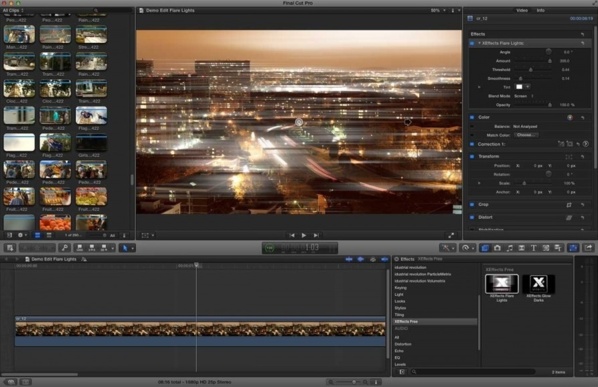The width and height of the screenshot is (598, 387).
Task: Open Color Board from Correction 1 arrow
Action: (x=586, y=144)
